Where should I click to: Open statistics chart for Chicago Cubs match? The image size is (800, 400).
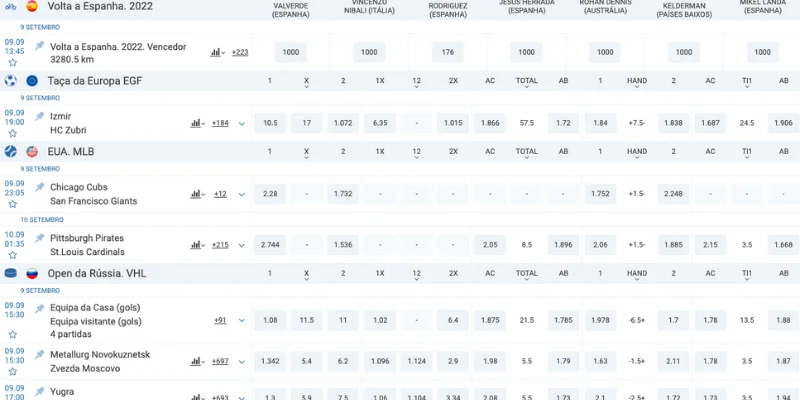click(197, 194)
